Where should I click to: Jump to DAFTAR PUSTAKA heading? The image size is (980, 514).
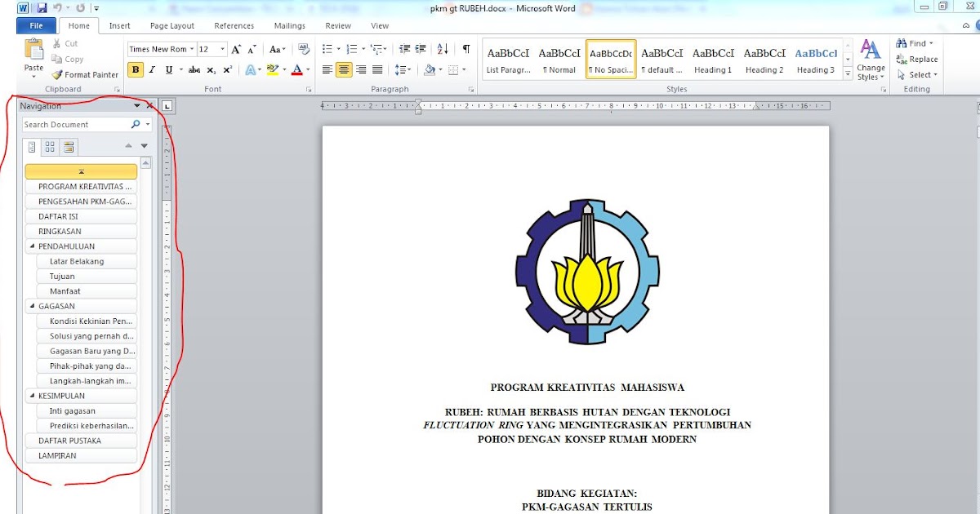(81, 441)
